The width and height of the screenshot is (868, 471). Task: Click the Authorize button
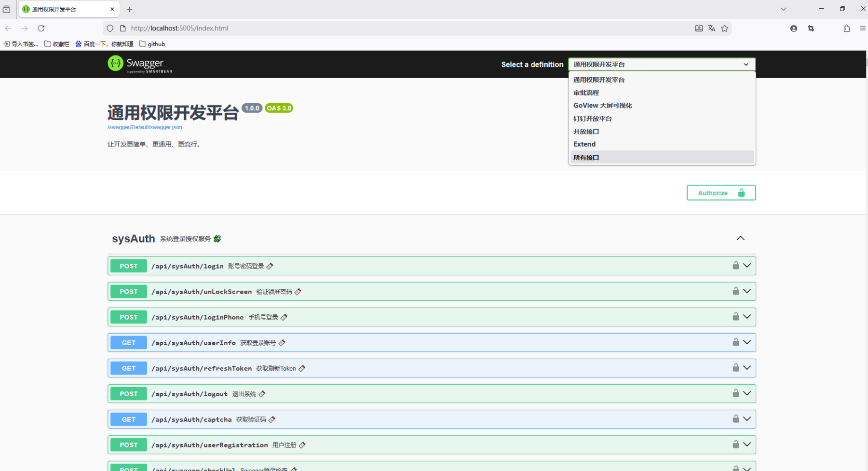coord(720,193)
